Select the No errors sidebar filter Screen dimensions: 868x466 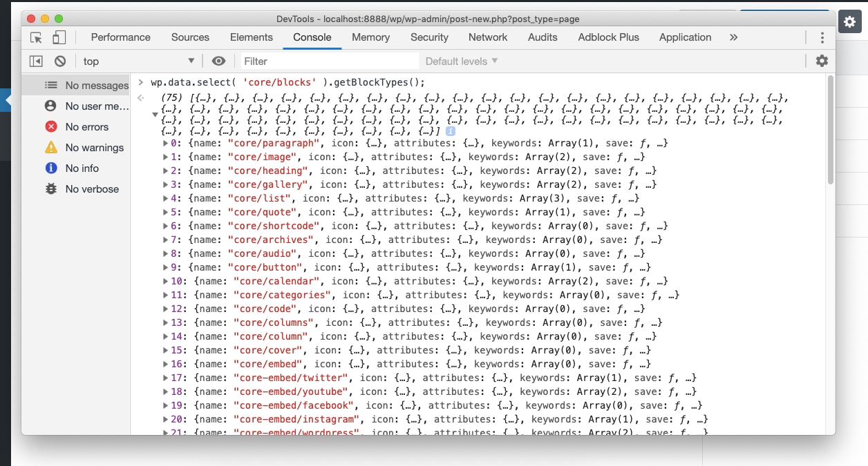click(86, 127)
